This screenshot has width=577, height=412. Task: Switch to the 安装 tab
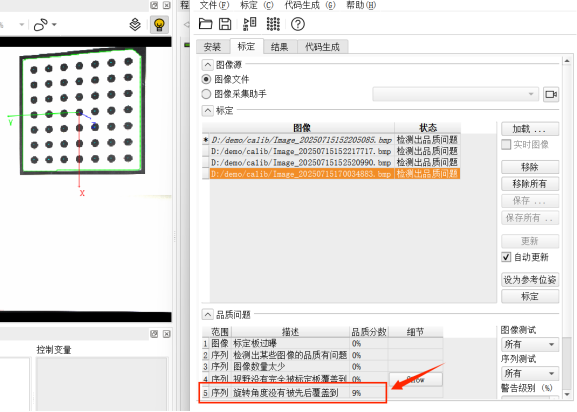click(212, 47)
